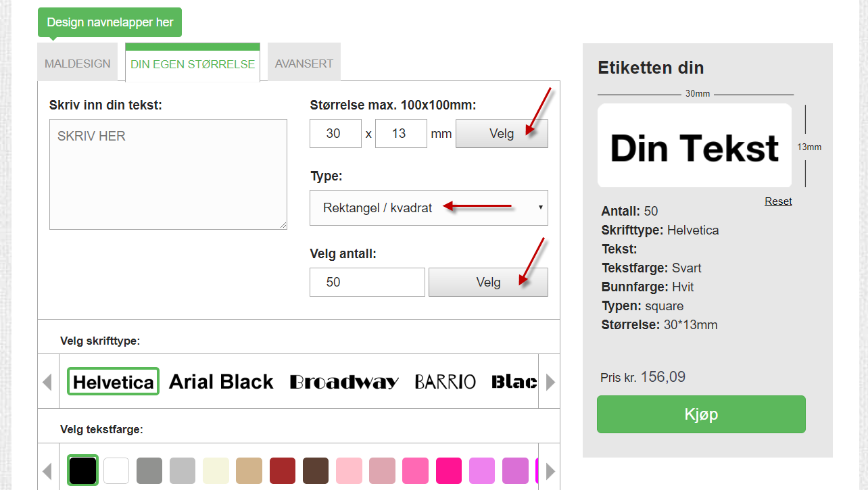The image size is (868, 490).
Task: Choose the black text color swatch
Action: pyautogui.click(x=83, y=470)
